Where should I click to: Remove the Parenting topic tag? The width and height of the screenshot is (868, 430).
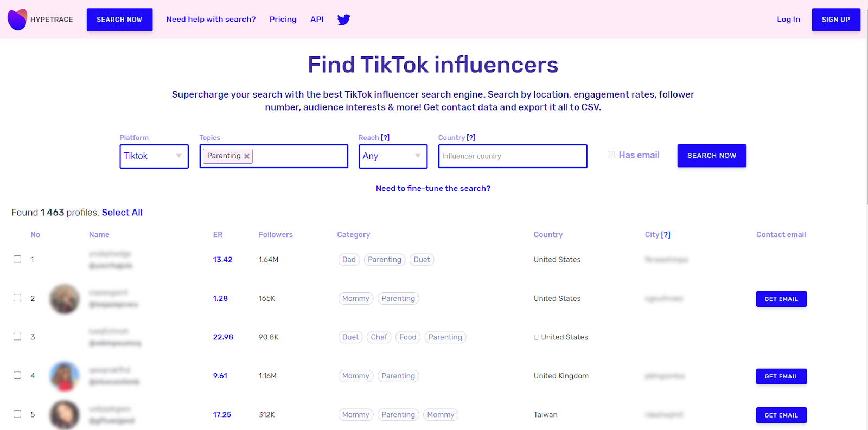247,156
